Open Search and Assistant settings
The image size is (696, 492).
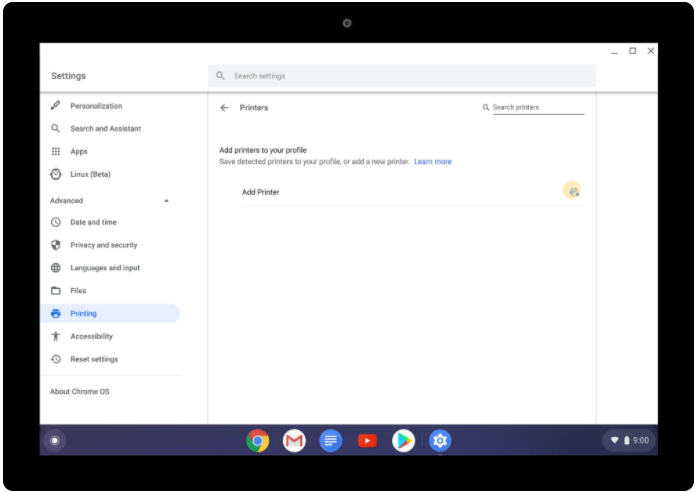pyautogui.click(x=106, y=129)
